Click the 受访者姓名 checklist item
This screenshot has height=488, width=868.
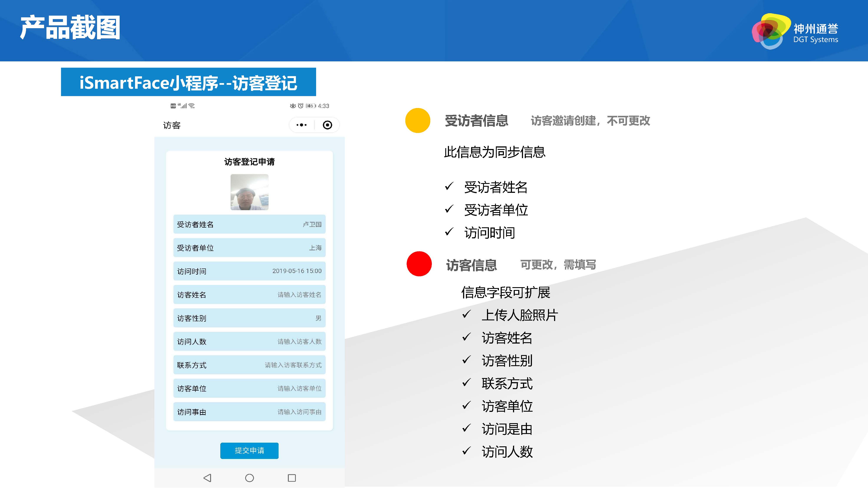point(496,187)
